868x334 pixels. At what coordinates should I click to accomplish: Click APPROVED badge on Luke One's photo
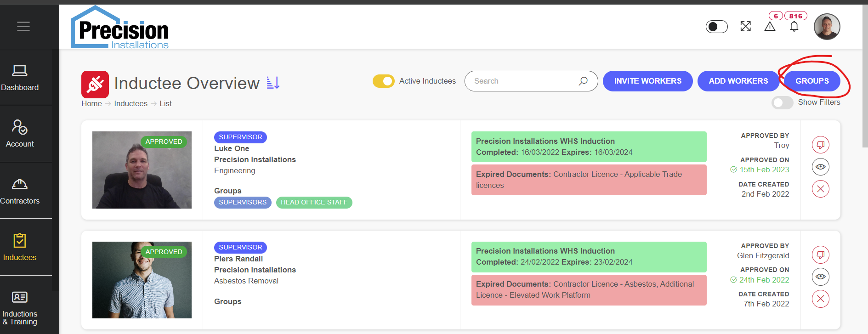click(164, 142)
